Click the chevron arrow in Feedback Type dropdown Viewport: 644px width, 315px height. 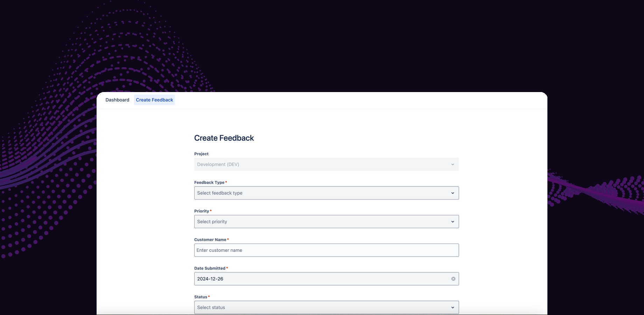point(453,193)
